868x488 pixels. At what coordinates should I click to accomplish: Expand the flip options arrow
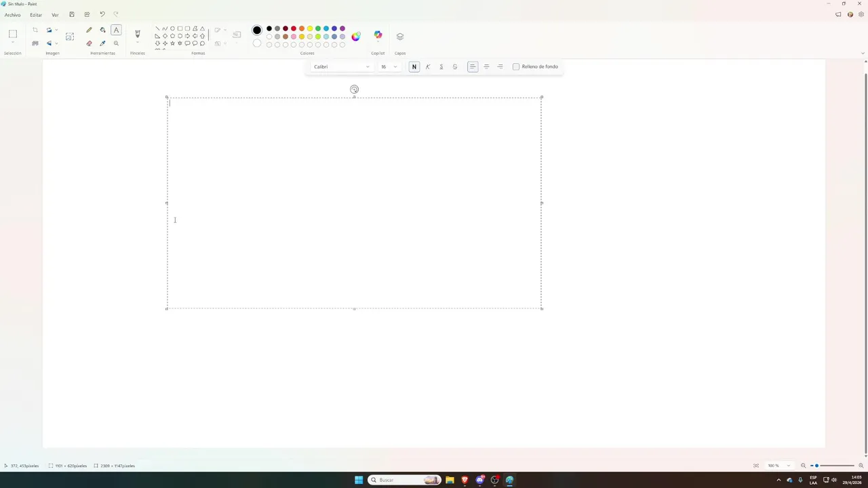[56, 43]
